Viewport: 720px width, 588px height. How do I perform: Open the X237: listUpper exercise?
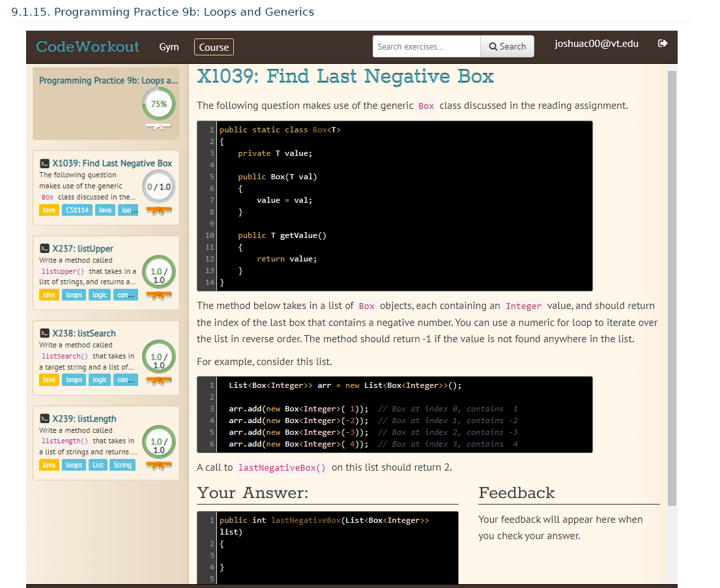83,248
